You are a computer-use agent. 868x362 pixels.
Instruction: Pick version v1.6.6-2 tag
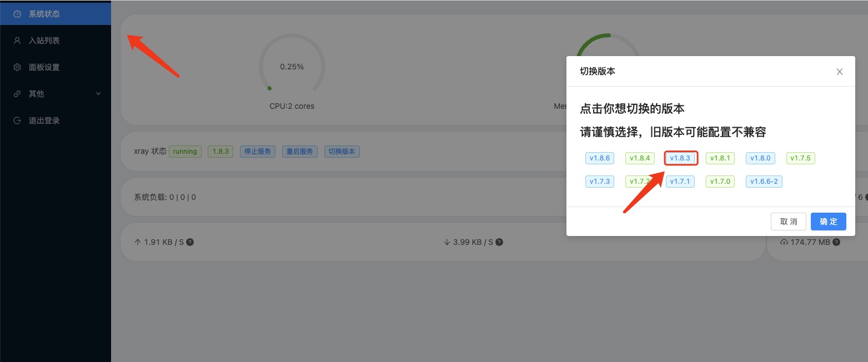[x=764, y=181]
